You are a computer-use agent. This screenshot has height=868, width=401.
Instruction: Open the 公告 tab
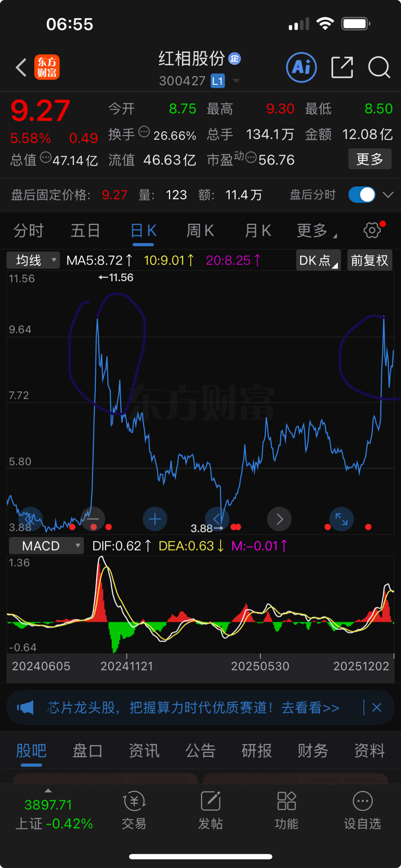coord(200,751)
